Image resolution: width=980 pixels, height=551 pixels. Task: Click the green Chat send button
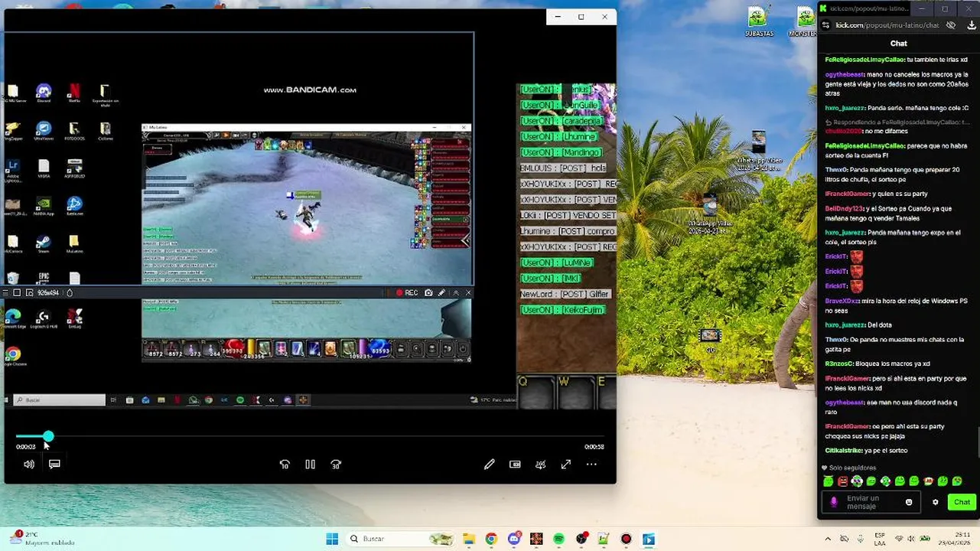[x=962, y=502]
